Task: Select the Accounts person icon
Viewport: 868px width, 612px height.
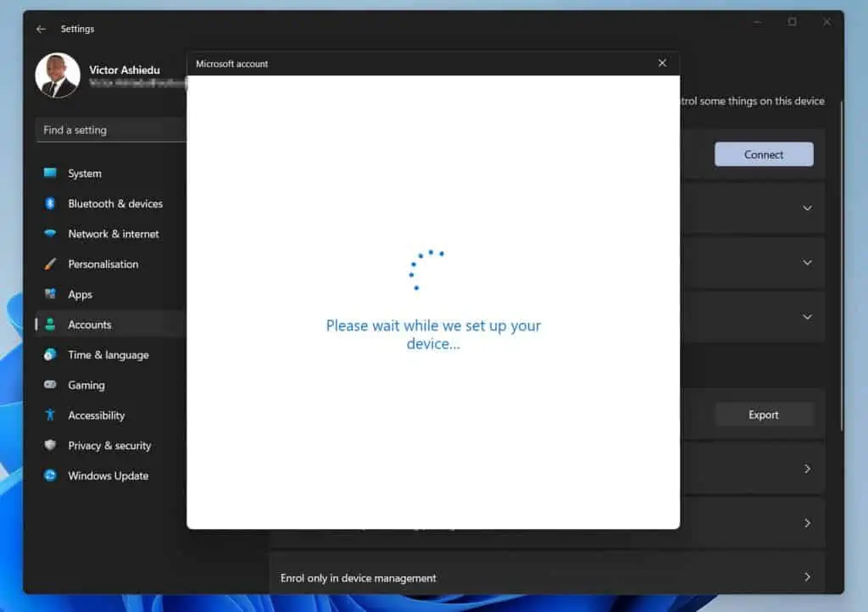Action: 50,325
